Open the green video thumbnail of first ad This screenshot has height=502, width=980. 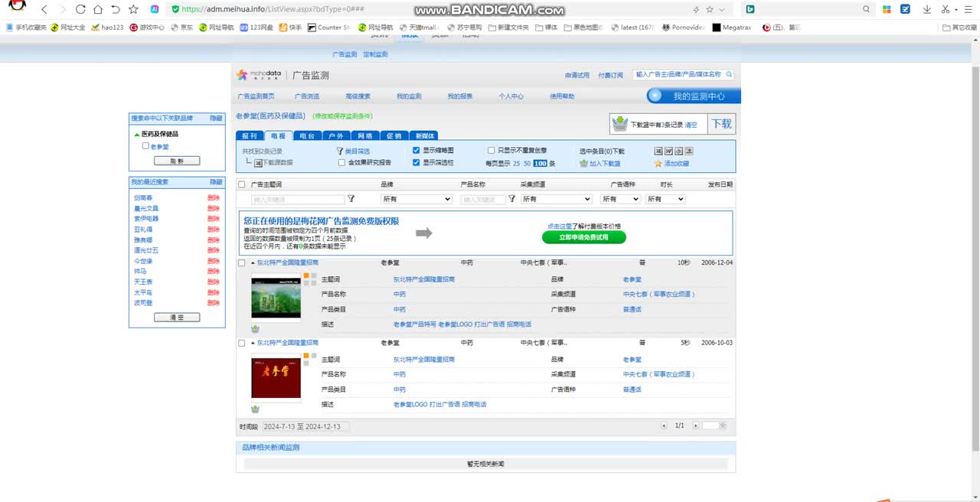click(x=276, y=298)
